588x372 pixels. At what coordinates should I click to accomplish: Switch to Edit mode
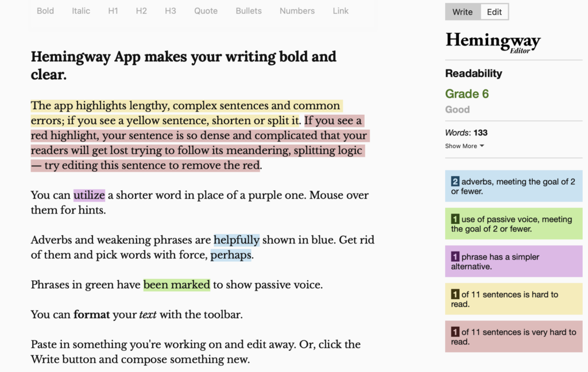coord(494,12)
